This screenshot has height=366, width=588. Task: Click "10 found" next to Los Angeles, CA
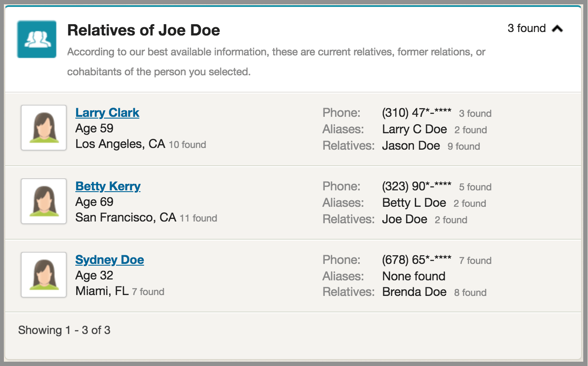coord(187,144)
